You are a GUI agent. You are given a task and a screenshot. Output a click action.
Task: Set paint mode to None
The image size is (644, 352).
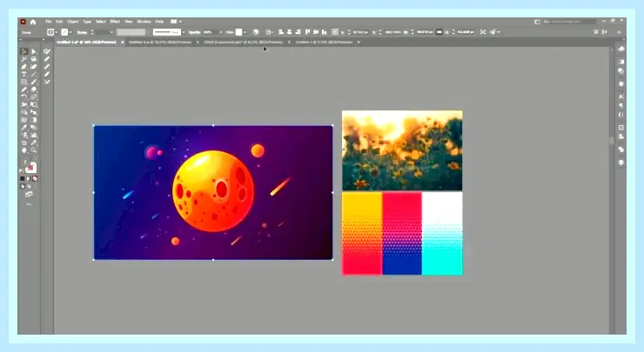(35, 178)
